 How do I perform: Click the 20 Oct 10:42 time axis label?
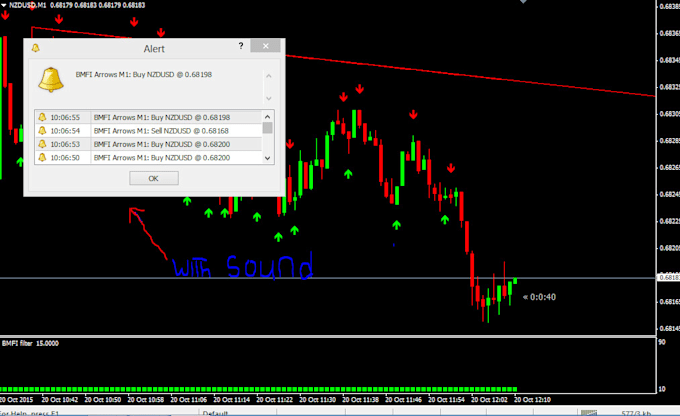click(x=60, y=400)
